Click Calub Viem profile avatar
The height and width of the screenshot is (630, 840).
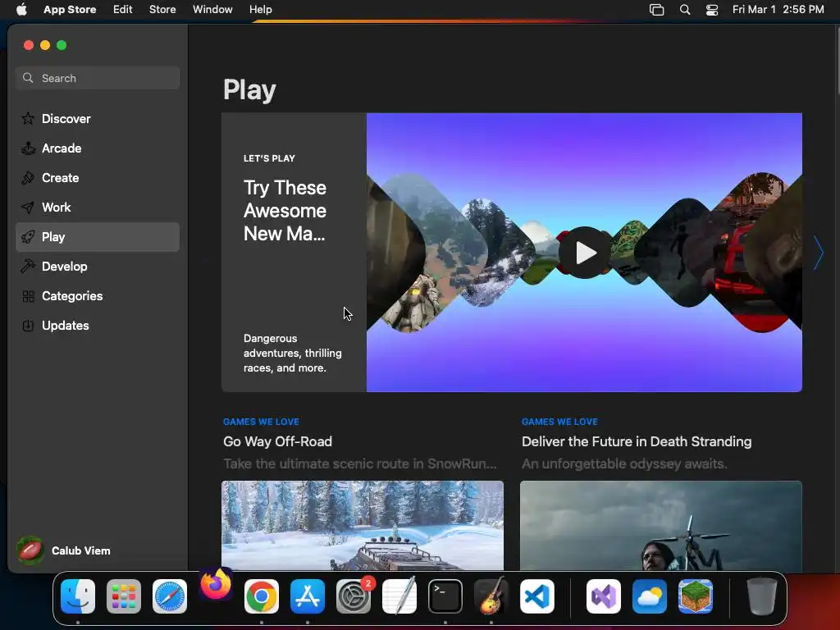click(30, 550)
